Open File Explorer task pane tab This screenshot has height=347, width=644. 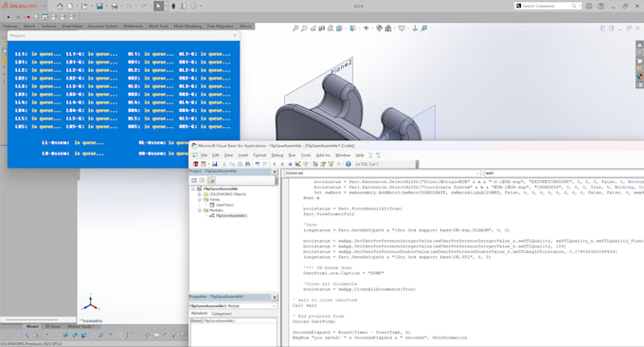(640, 61)
